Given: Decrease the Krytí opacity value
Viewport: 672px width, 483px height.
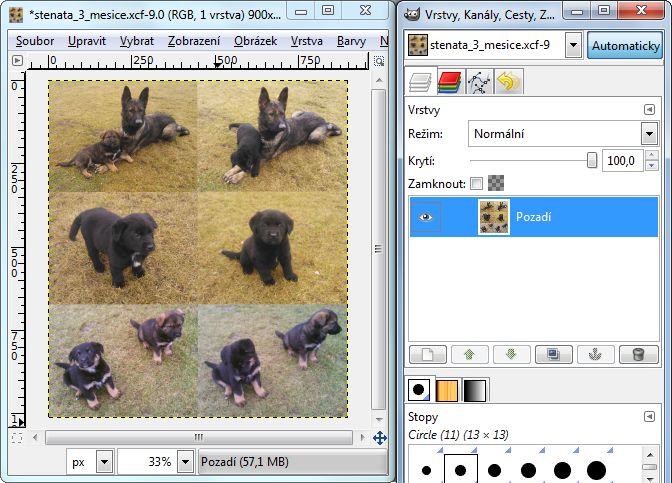Looking at the screenshot, I should pyautogui.click(x=651, y=166).
